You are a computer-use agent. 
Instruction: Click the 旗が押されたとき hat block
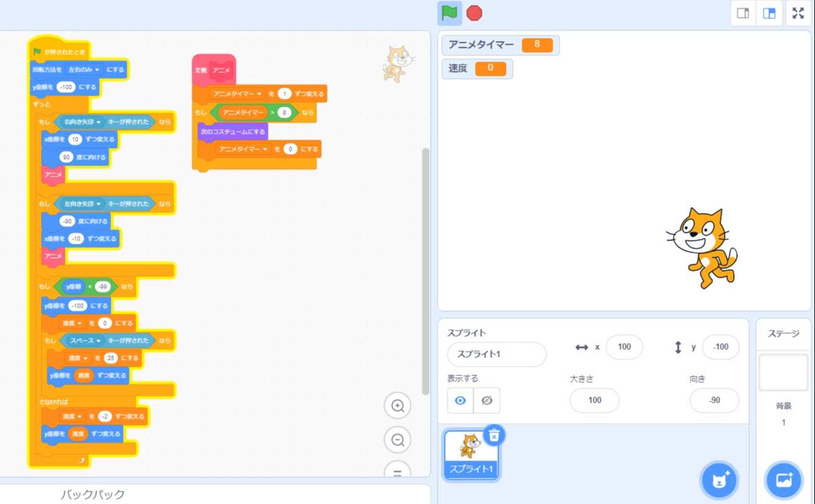click(x=59, y=50)
